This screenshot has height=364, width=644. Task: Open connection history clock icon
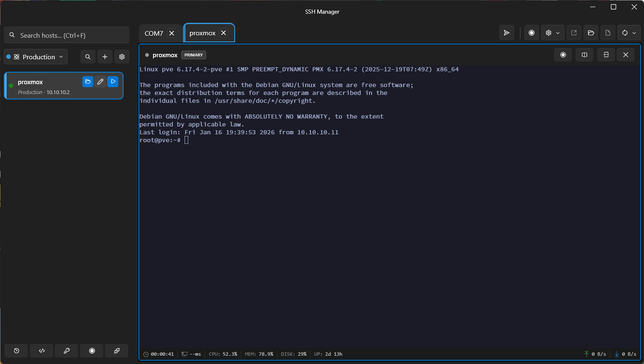tap(17, 351)
